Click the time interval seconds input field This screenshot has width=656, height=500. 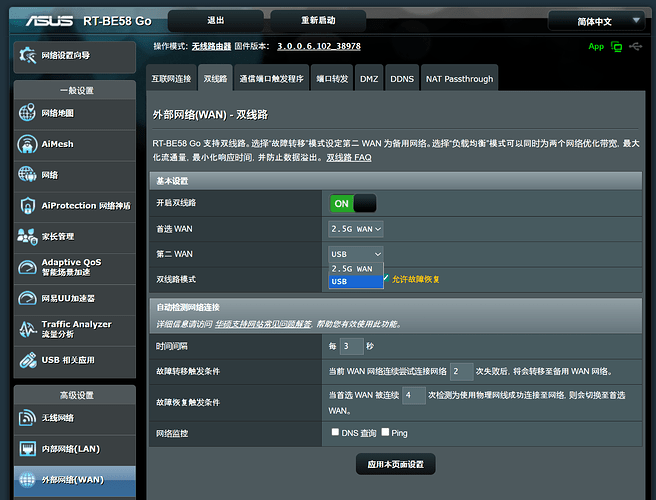click(x=351, y=346)
